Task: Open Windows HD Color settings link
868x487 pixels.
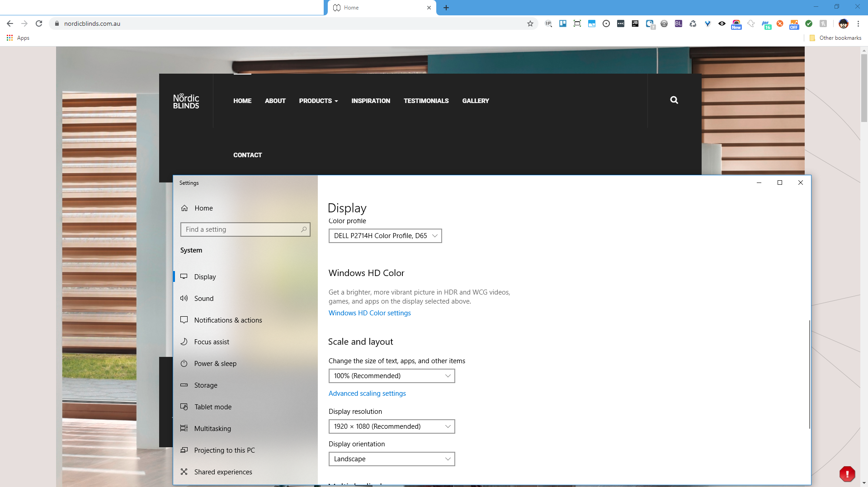Action: click(x=370, y=313)
